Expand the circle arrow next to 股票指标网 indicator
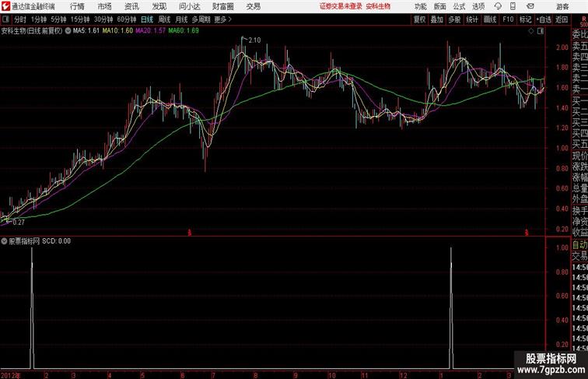 point(4,241)
